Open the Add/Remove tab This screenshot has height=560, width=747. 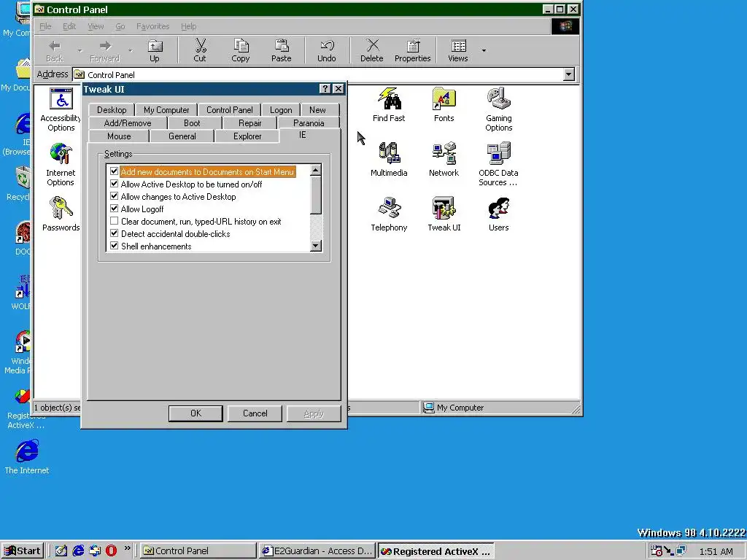tap(128, 122)
